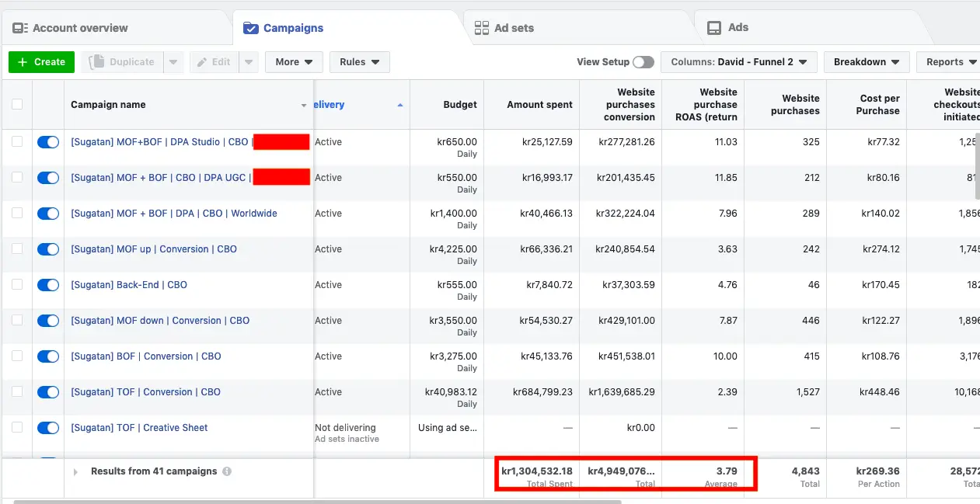The image size is (980, 504).
Task: Open the Rules dropdown menu
Action: [x=360, y=62]
